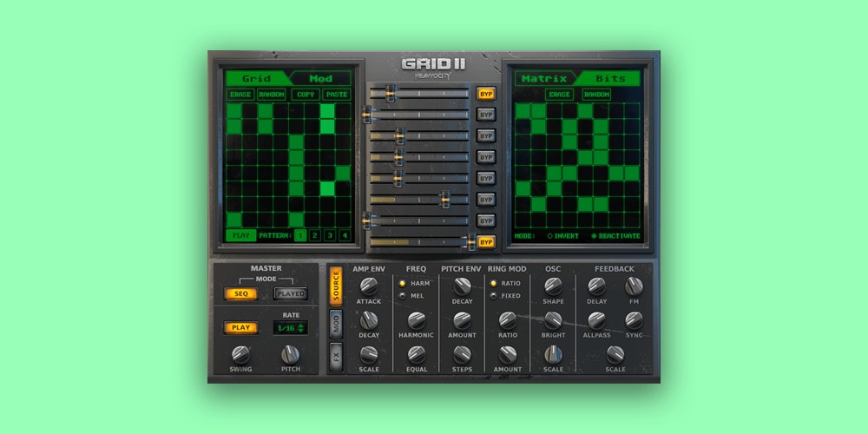Screen dimensions: 868x434
Task: Select the SOURCE vertical tab
Action: [336, 286]
